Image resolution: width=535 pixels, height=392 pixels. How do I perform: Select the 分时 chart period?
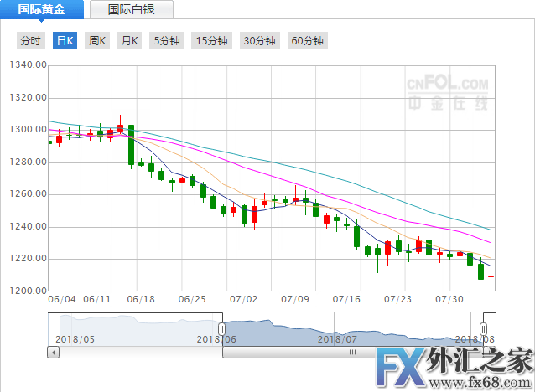29,40
